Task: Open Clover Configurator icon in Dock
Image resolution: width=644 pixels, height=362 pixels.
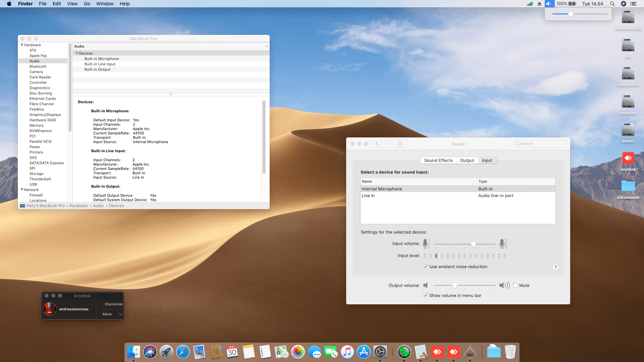Action: [404, 352]
